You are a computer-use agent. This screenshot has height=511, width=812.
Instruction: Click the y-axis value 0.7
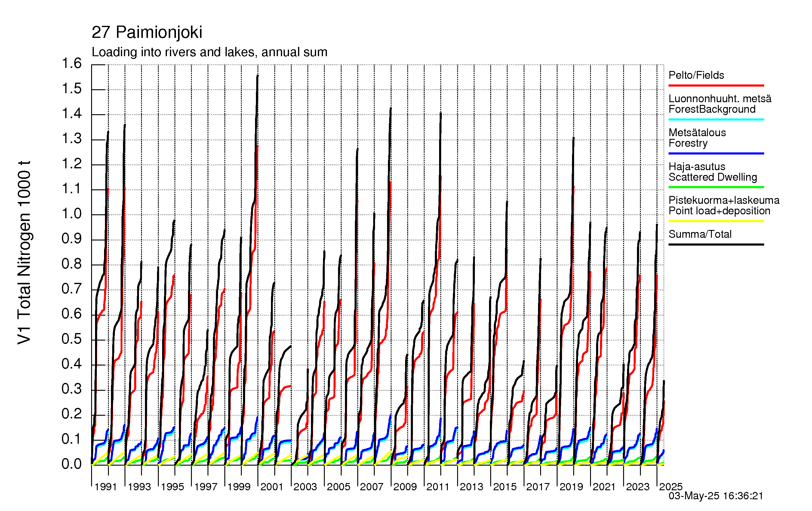tap(72, 289)
